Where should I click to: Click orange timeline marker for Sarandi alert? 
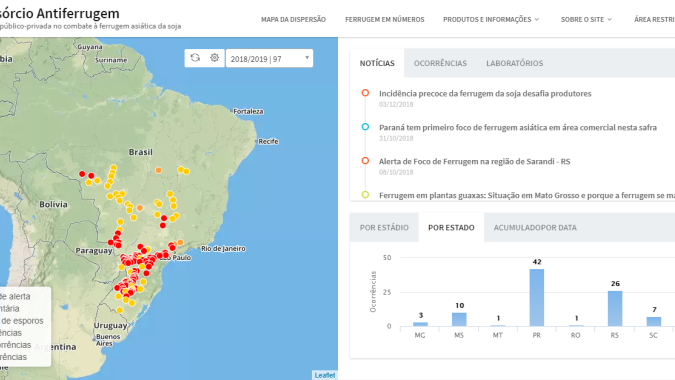(x=365, y=161)
